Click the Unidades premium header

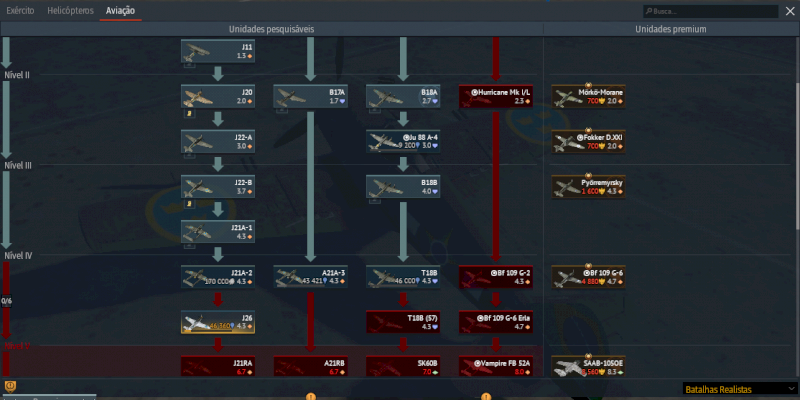click(x=671, y=29)
